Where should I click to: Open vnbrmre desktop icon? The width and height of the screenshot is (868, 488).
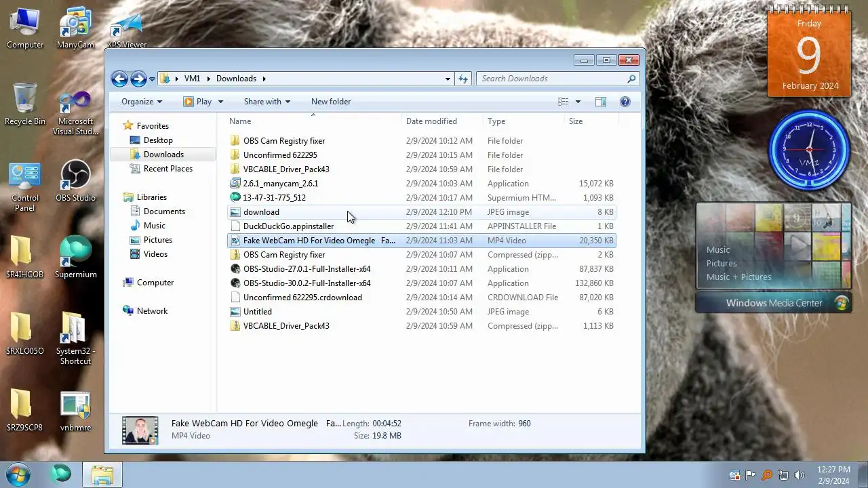point(75,411)
